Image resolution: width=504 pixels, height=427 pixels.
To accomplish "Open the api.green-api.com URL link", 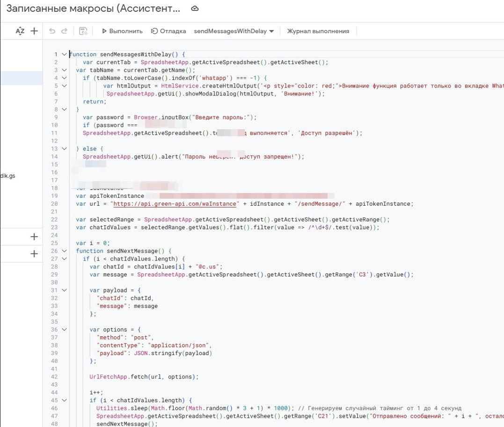I will 175,204.
